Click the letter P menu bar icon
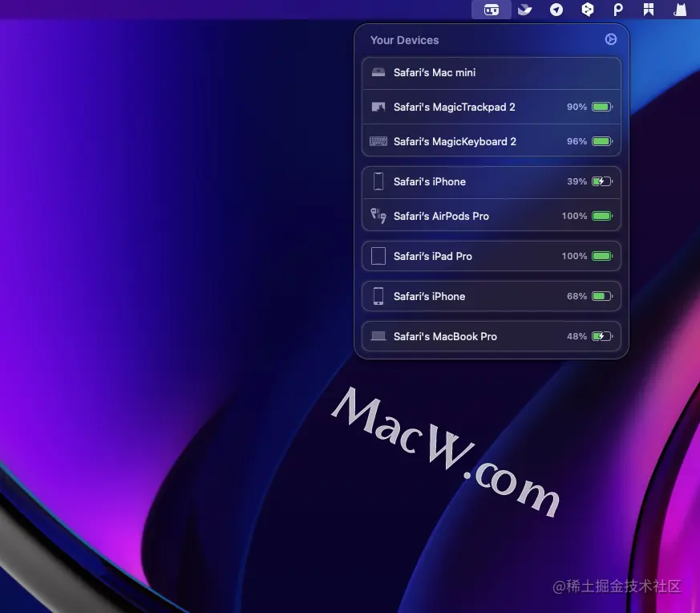Viewport: 700px width, 613px height. (x=618, y=10)
